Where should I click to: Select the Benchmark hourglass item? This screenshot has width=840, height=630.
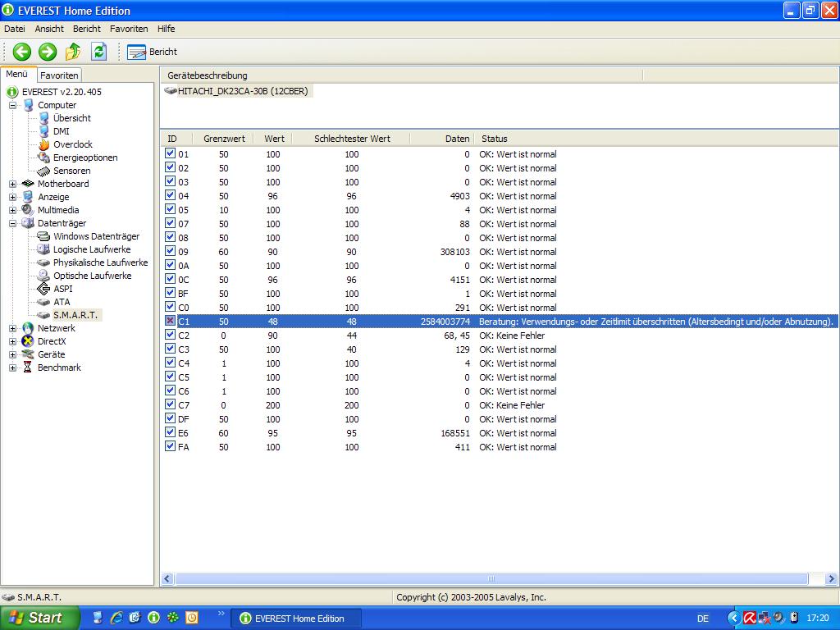(58, 367)
